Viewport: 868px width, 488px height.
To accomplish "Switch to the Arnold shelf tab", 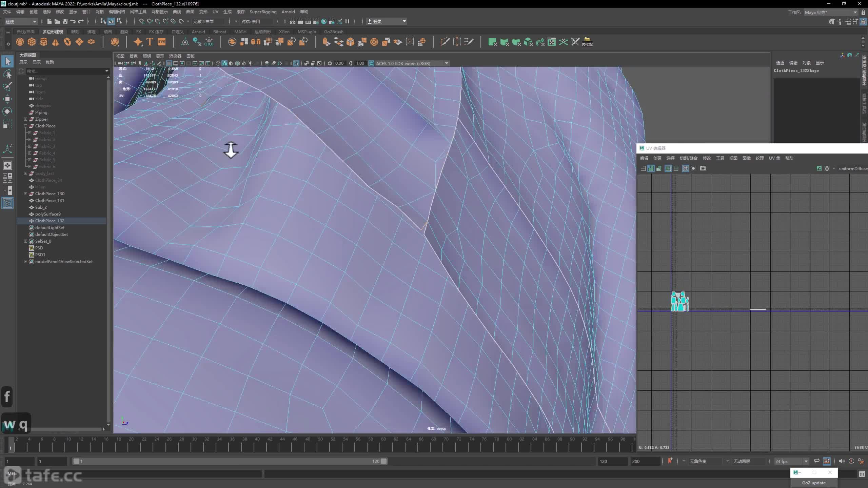I will pyautogui.click(x=198, y=32).
